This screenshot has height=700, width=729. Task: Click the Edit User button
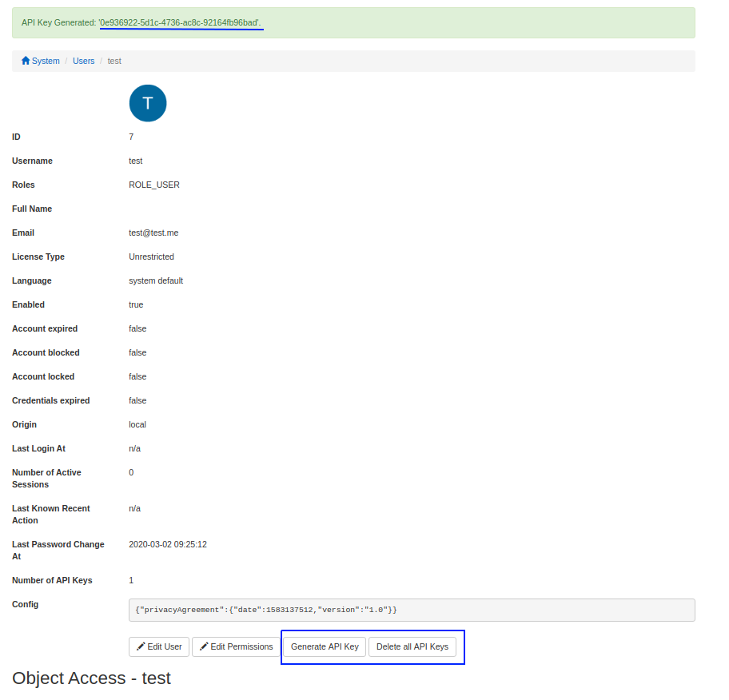(159, 646)
